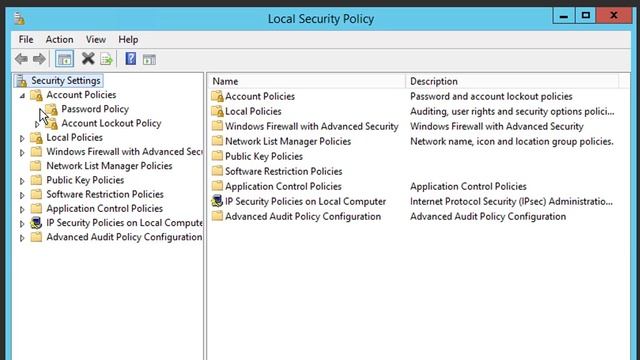Open the Action menu
This screenshot has width=640, height=360.
(x=60, y=40)
